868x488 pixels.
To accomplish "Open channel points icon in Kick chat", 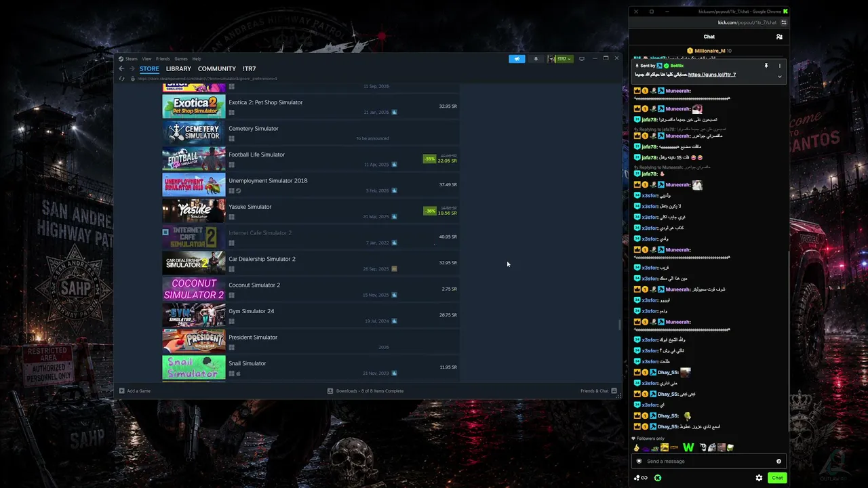I will point(640,478).
